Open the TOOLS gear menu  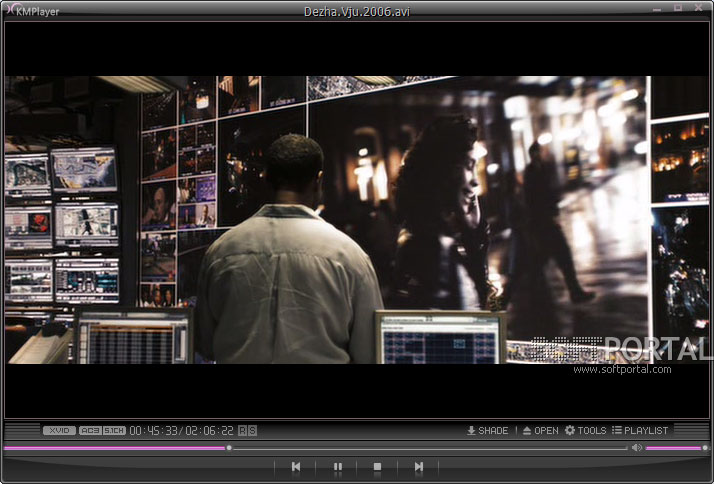pos(585,430)
